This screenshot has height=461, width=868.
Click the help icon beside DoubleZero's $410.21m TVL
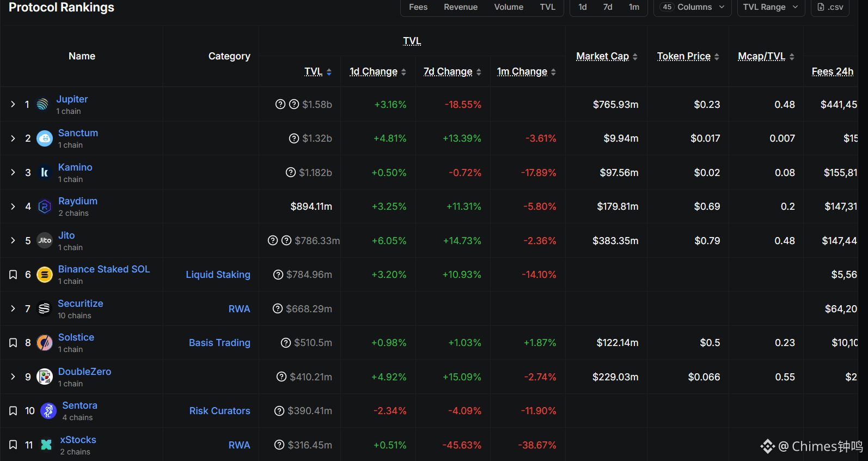click(x=282, y=377)
